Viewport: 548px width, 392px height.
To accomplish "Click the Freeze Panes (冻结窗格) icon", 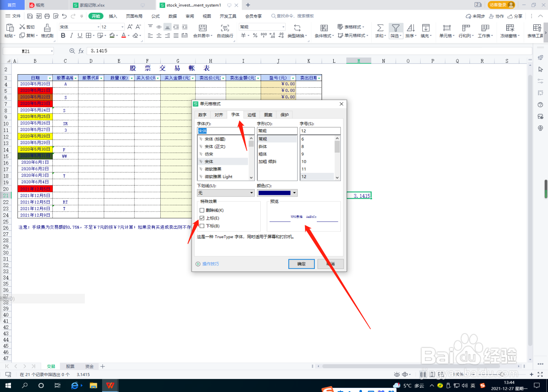I will (x=510, y=28).
